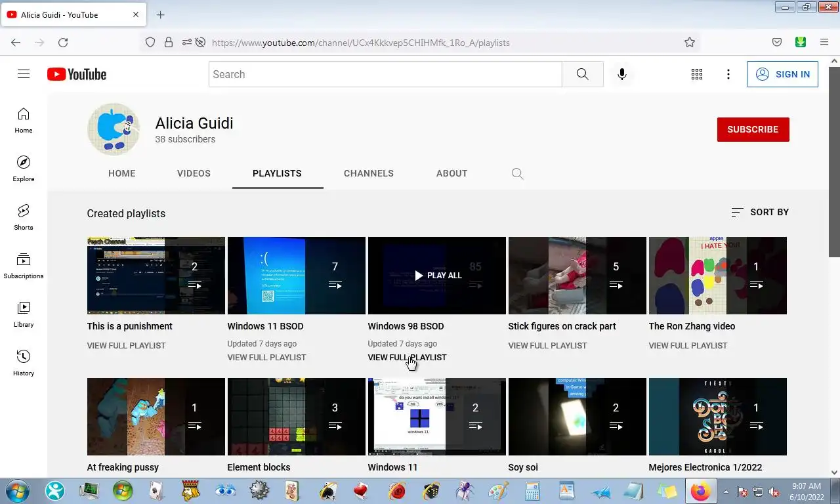Click the Windows 11 playlist title
The image size is (840, 504).
392,467
